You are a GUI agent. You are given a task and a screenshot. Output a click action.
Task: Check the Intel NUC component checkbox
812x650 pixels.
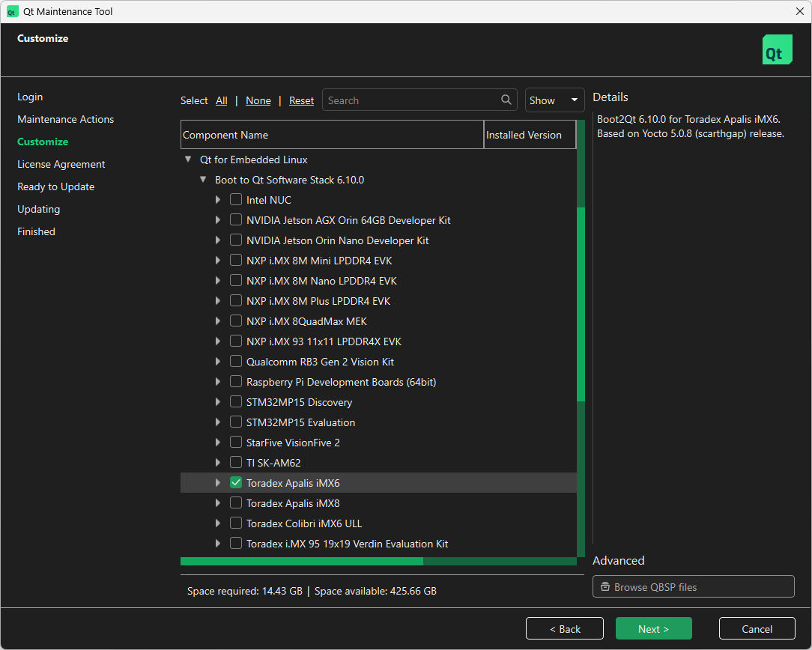(x=236, y=199)
